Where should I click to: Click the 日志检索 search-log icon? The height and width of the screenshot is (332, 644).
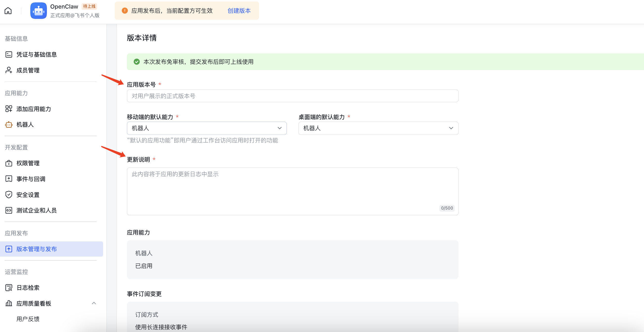(x=9, y=288)
